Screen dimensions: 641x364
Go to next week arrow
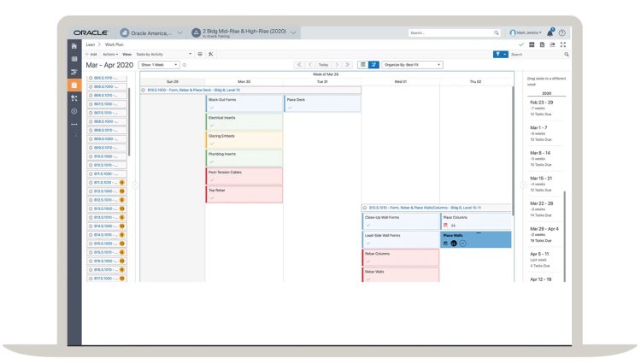[337, 64]
